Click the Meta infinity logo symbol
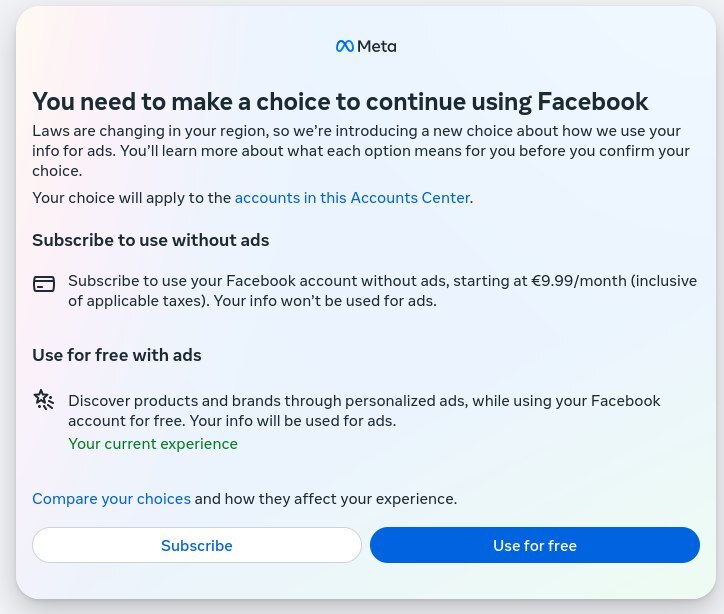Viewport: 724px width, 614px height. coord(345,46)
